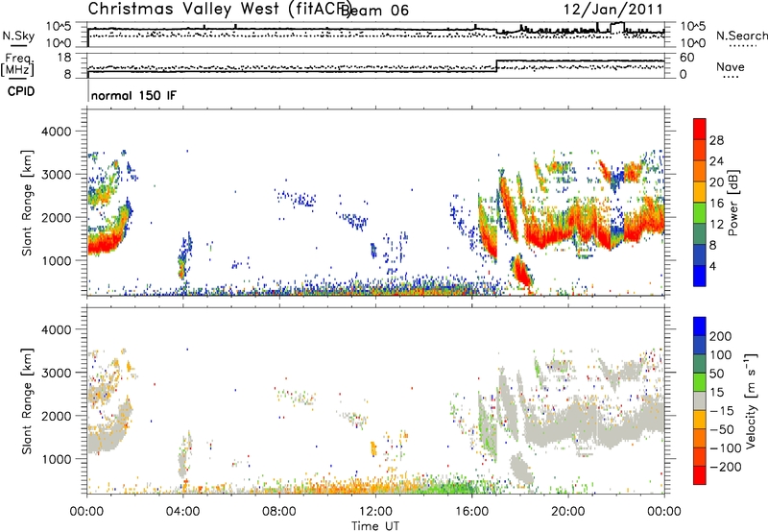This screenshot has height=532, width=768.
Task: Click the "3000" tick on power panel
Action: (56, 175)
